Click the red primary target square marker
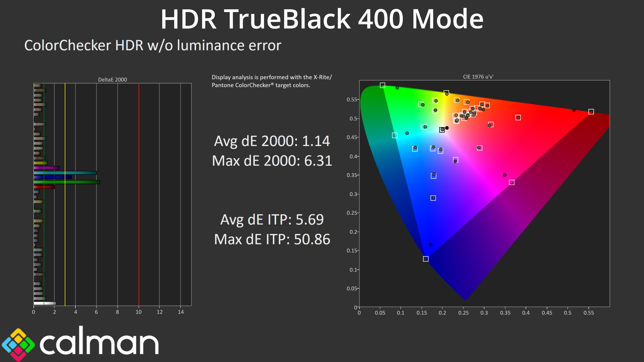The image size is (644, 362). [591, 112]
